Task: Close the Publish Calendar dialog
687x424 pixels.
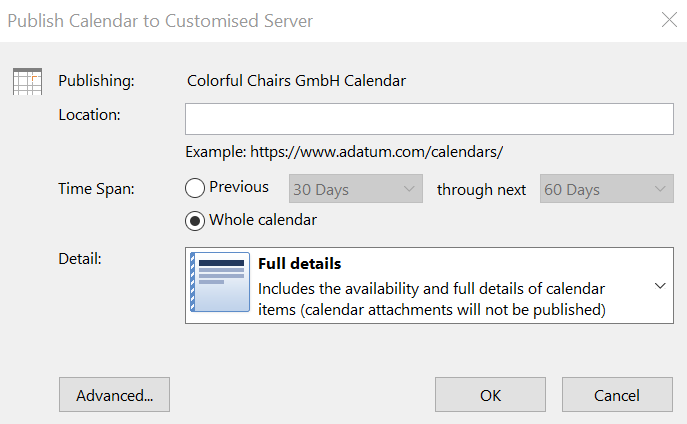Action: (x=668, y=20)
